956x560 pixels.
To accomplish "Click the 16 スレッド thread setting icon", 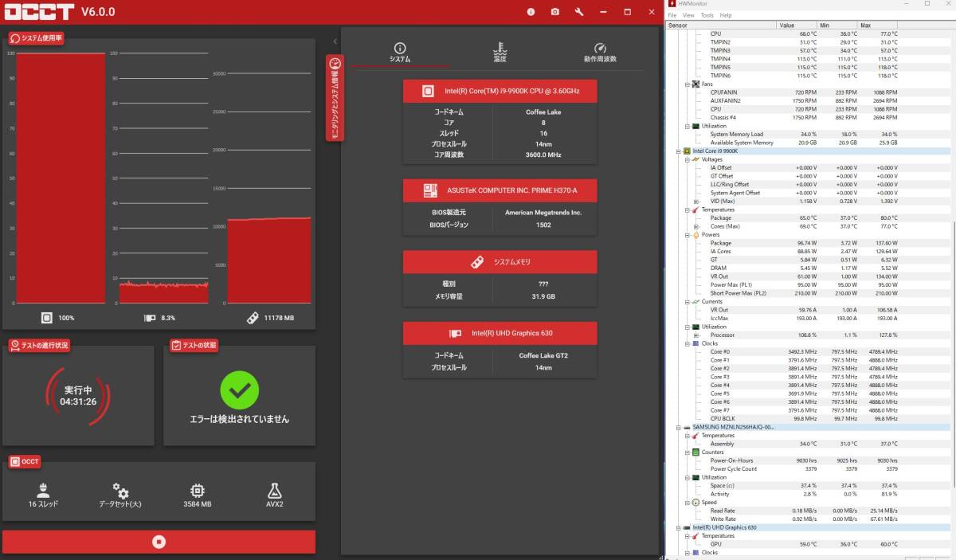I will pos(43,491).
